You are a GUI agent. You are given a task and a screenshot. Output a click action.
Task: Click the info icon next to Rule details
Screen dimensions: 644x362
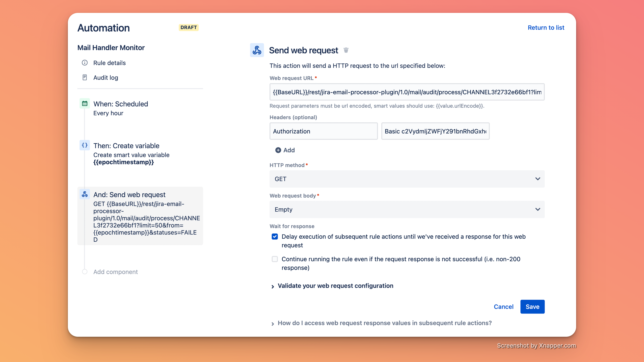click(x=85, y=63)
